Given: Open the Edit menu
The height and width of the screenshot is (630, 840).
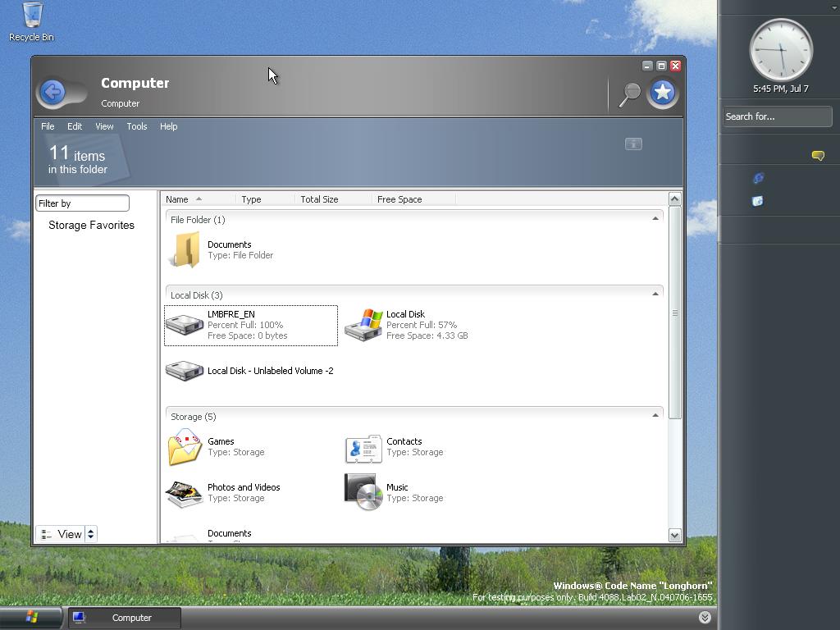Looking at the screenshot, I should (75, 126).
